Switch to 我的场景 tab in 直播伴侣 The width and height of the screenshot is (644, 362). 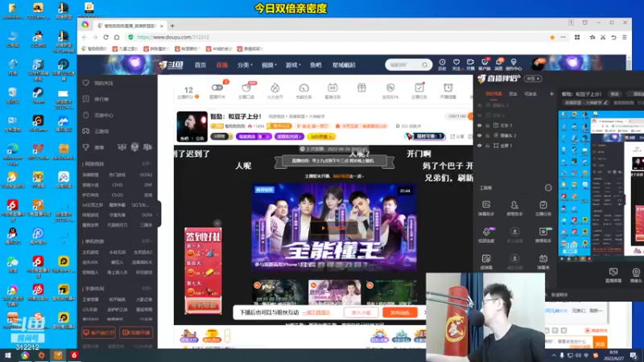point(493,94)
